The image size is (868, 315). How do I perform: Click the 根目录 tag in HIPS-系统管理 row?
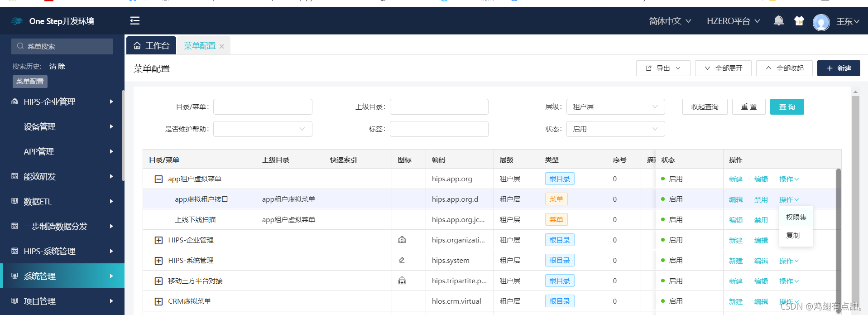[560, 260]
